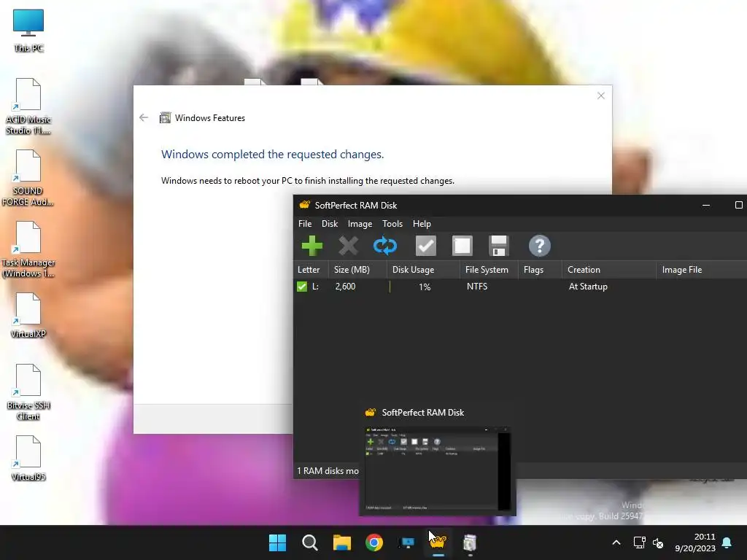Maximize the SoftPerfect RAM Disk window

point(738,205)
